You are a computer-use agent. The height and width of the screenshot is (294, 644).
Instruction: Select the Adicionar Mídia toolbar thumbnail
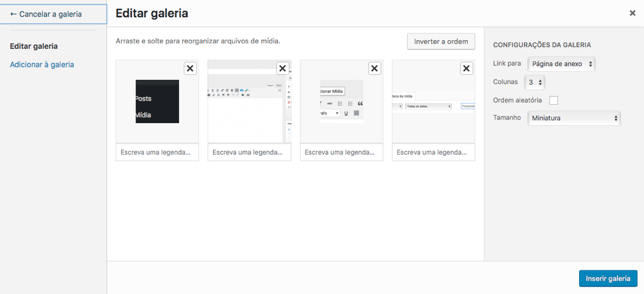(x=341, y=101)
